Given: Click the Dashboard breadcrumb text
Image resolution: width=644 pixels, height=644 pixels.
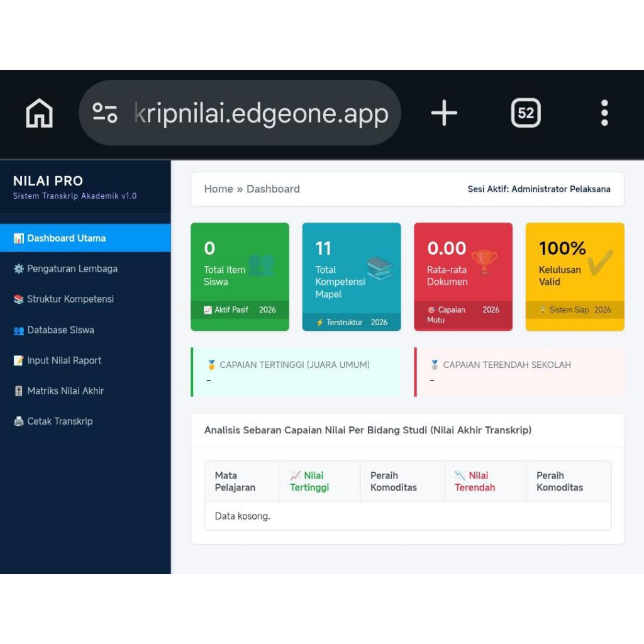Looking at the screenshot, I should 273,189.
